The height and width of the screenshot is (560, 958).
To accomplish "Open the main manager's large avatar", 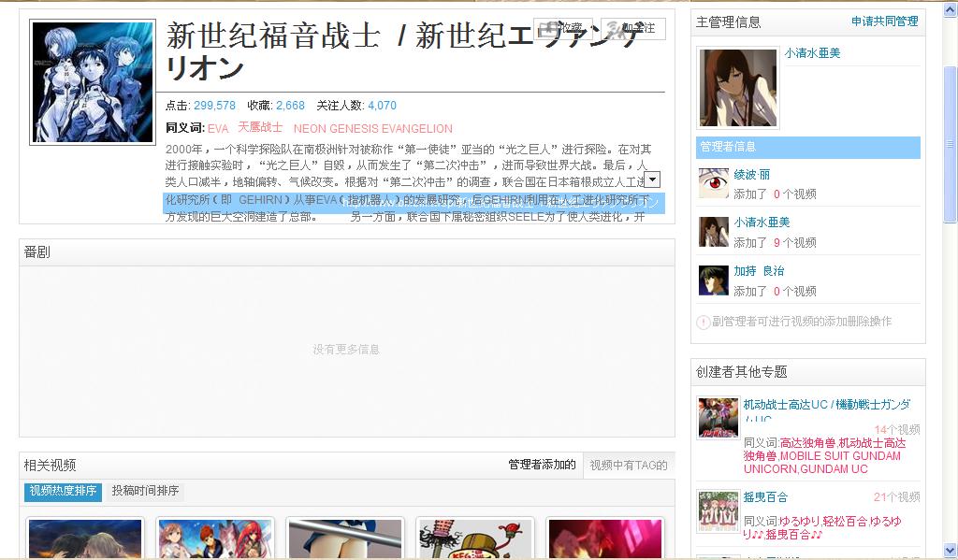I will [738, 88].
